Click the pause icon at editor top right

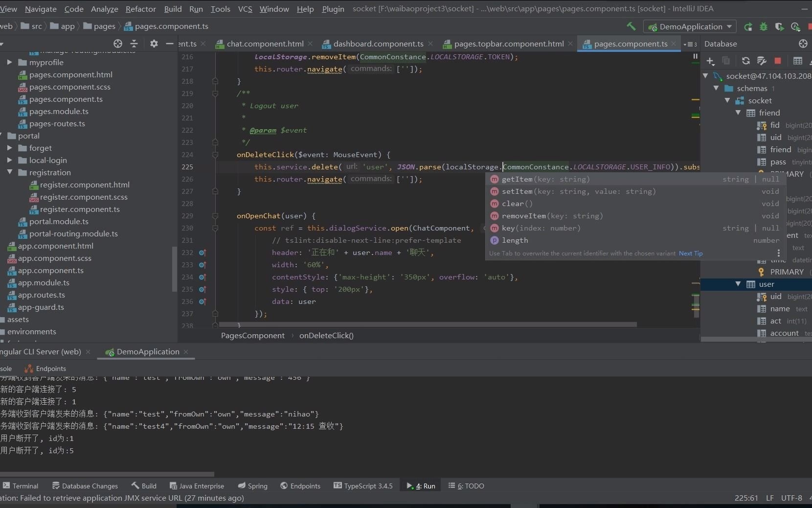click(695, 57)
